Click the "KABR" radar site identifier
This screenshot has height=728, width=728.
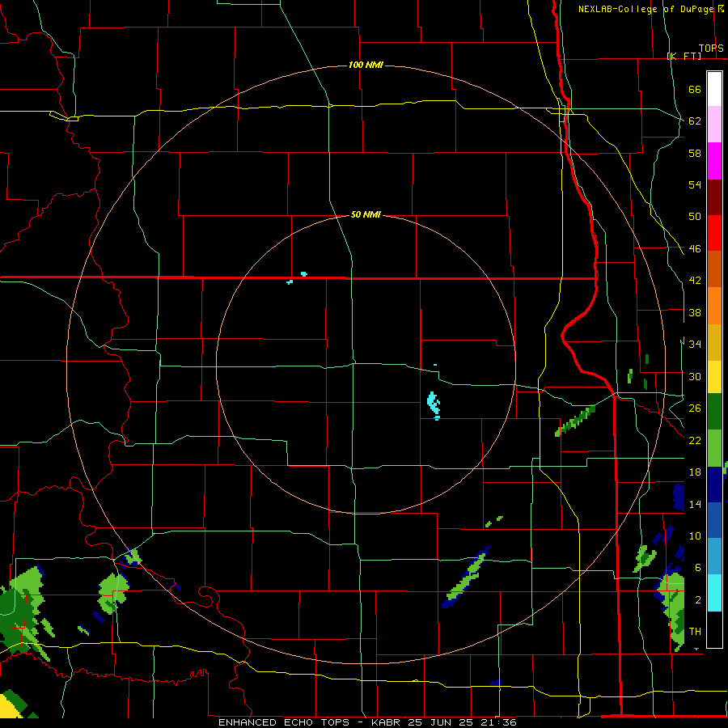tap(387, 722)
